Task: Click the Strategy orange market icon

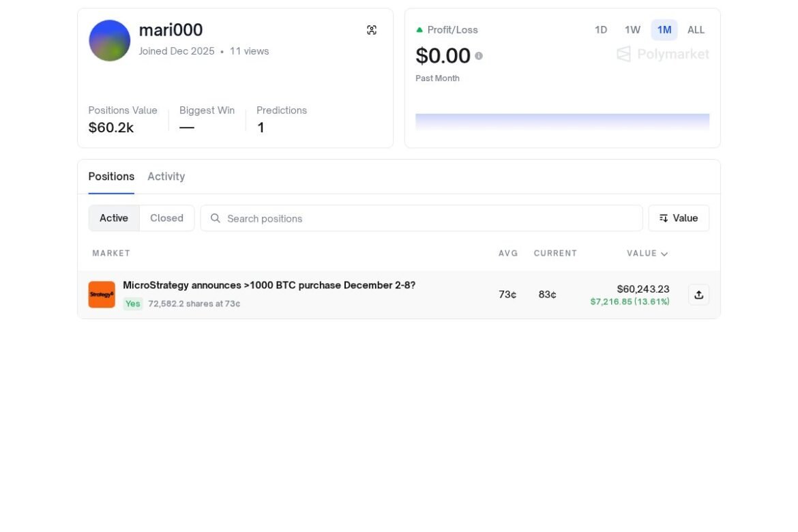Action: coord(101,294)
